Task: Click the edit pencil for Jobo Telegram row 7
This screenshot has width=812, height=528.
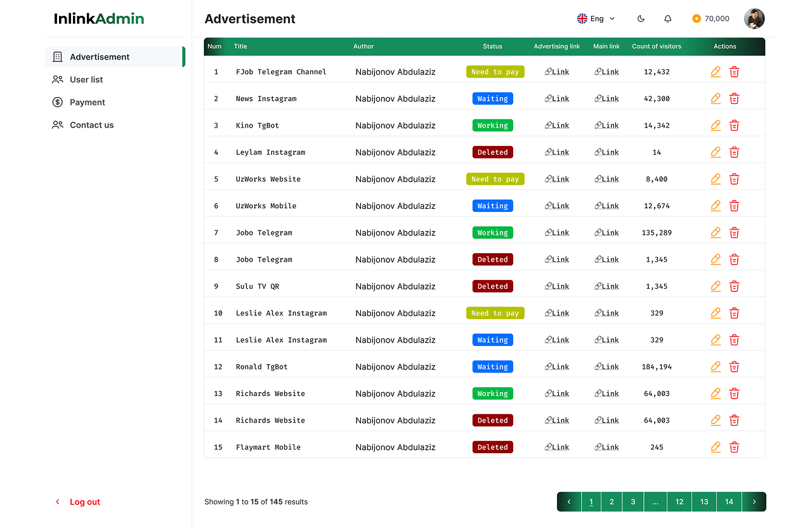Action: pos(716,233)
